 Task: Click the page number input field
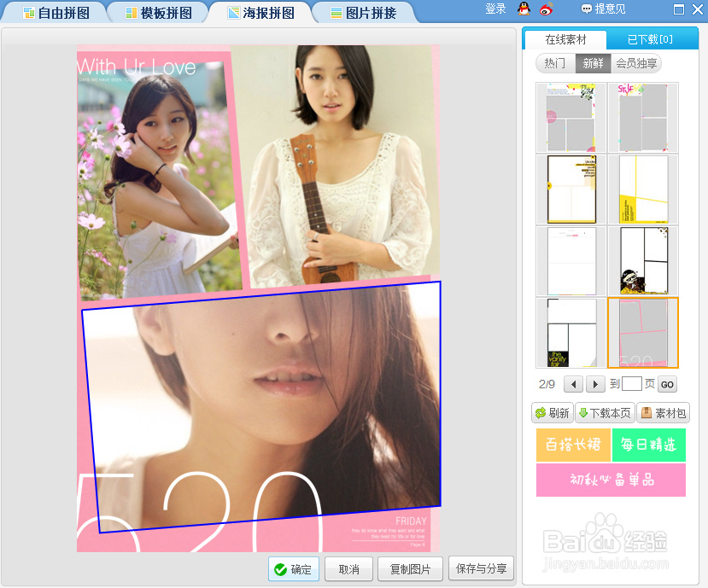pos(632,384)
